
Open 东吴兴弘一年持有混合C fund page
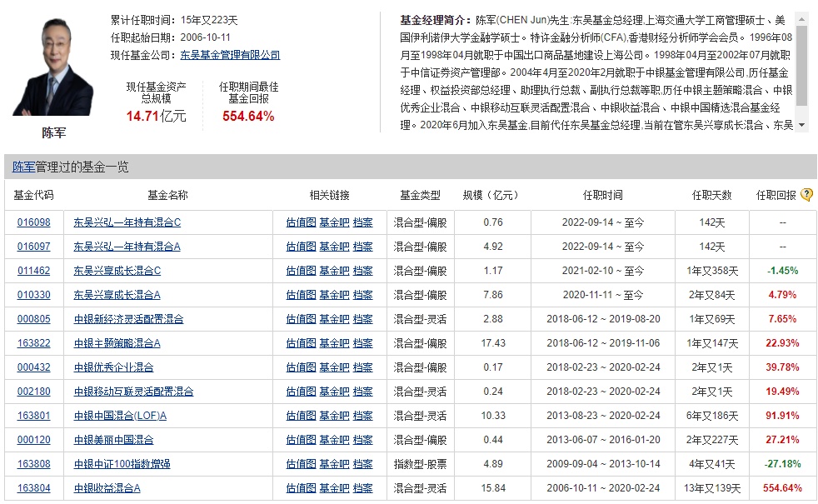tap(127, 222)
